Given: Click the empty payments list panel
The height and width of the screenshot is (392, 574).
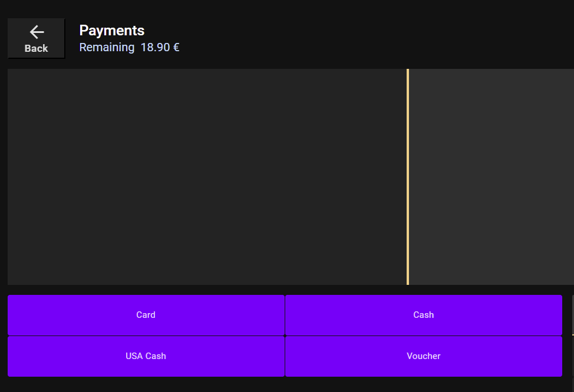Looking at the screenshot, I should pos(206,177).
